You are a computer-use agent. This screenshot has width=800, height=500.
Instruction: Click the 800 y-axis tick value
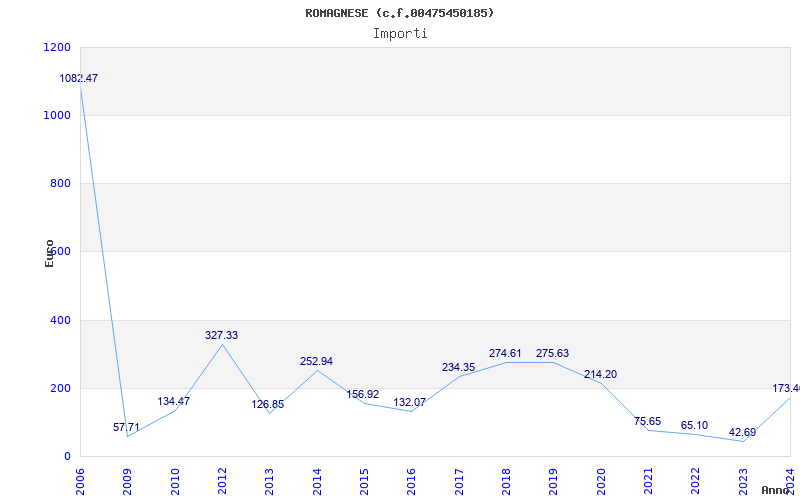coord(61,184)
